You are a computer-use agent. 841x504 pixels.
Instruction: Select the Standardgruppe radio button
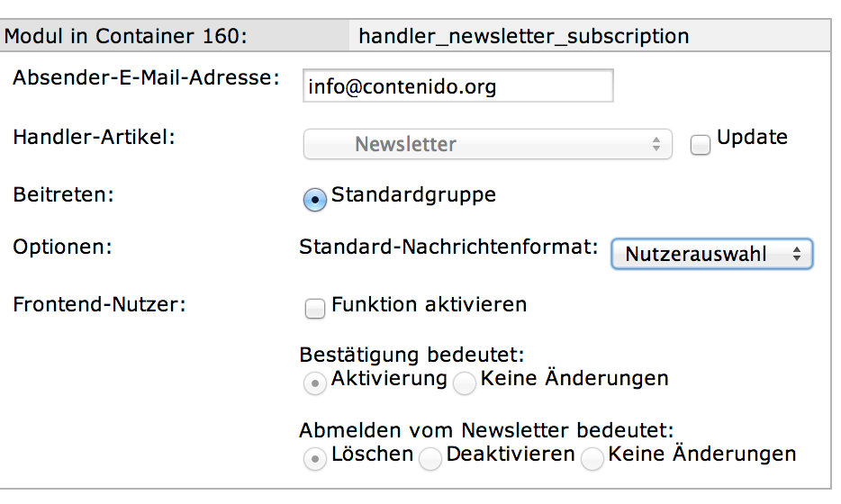click(x=315, y=200)
